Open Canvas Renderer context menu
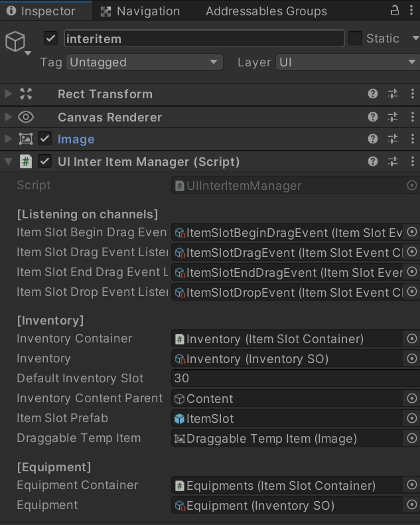 tap(412, 117)
